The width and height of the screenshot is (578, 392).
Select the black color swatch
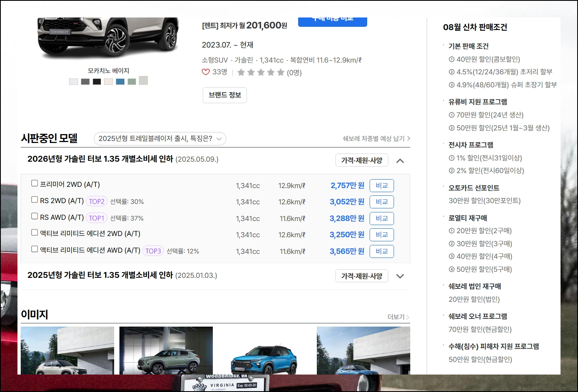[97, 81]
